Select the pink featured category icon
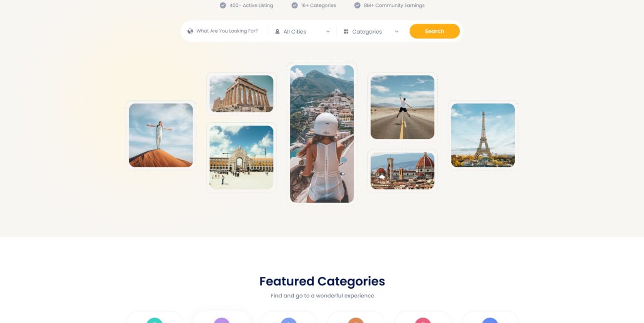644x323 pixels. click(423, 321)
